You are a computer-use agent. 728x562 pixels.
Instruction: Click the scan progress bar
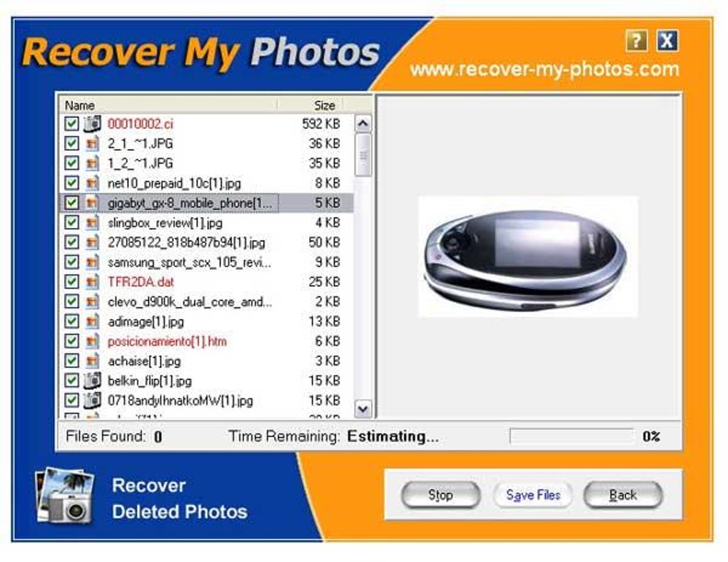[572, 436]
